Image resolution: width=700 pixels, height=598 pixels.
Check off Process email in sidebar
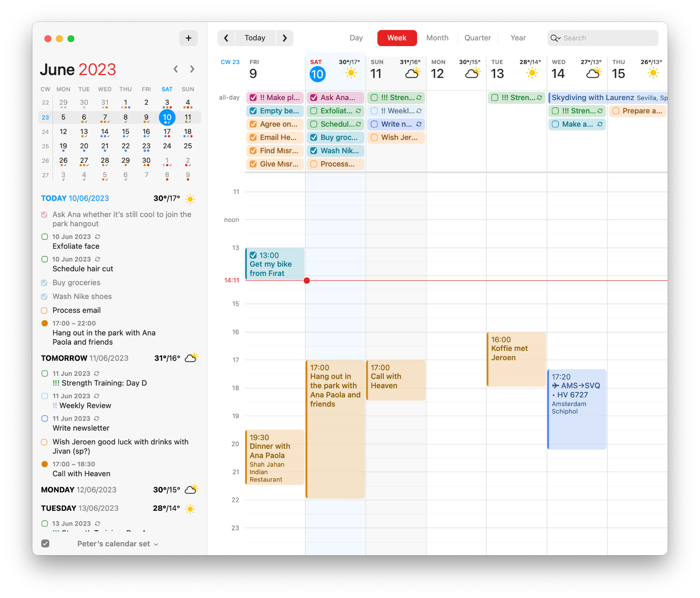[x=44, y=311]
